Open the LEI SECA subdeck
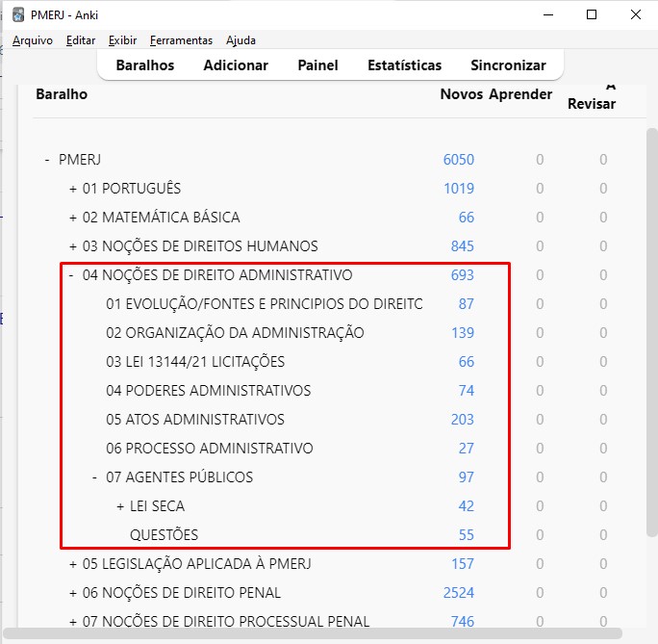The width and height of the screenshot is (658, 644). coord(158,506)
